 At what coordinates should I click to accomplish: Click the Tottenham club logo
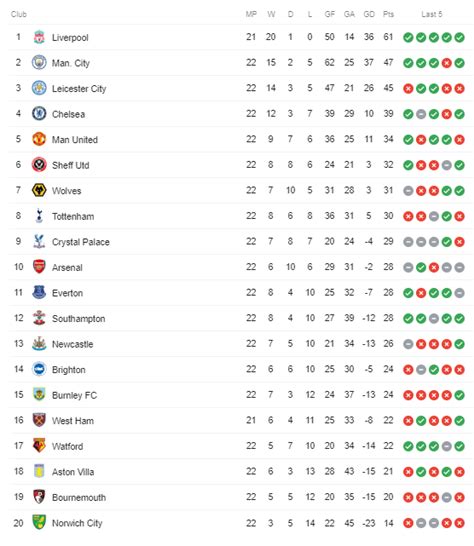39,216
